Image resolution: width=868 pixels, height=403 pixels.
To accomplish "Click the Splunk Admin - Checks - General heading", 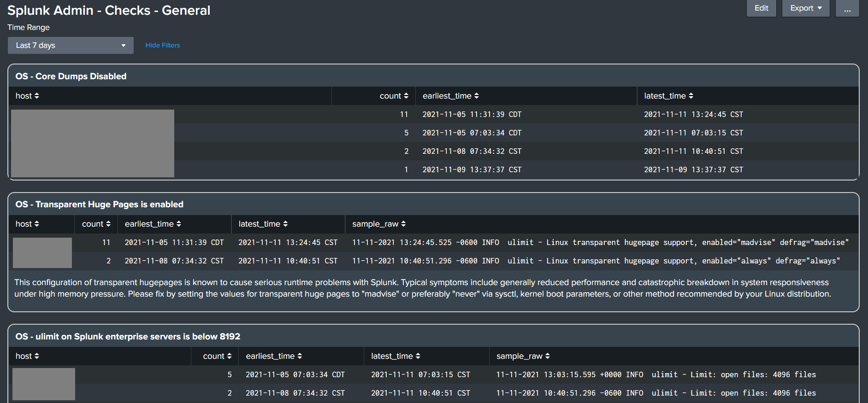I will pyautogui.click(x=109, y=10).
